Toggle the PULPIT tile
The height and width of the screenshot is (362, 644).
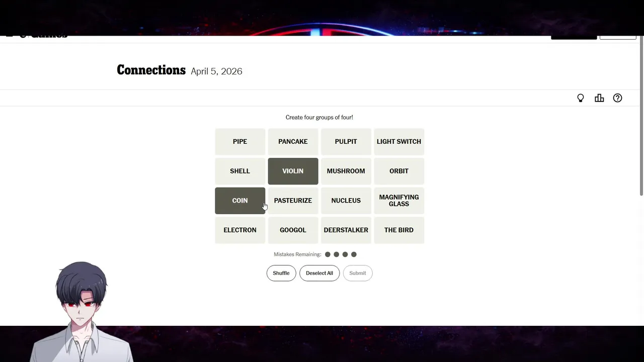point(346,142)
